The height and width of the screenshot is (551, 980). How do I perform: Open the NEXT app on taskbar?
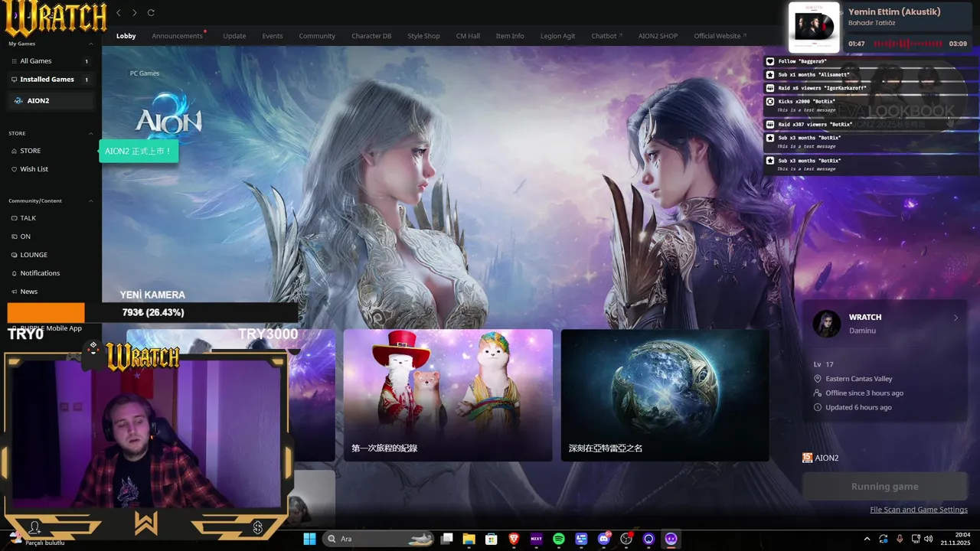[536, 539]
